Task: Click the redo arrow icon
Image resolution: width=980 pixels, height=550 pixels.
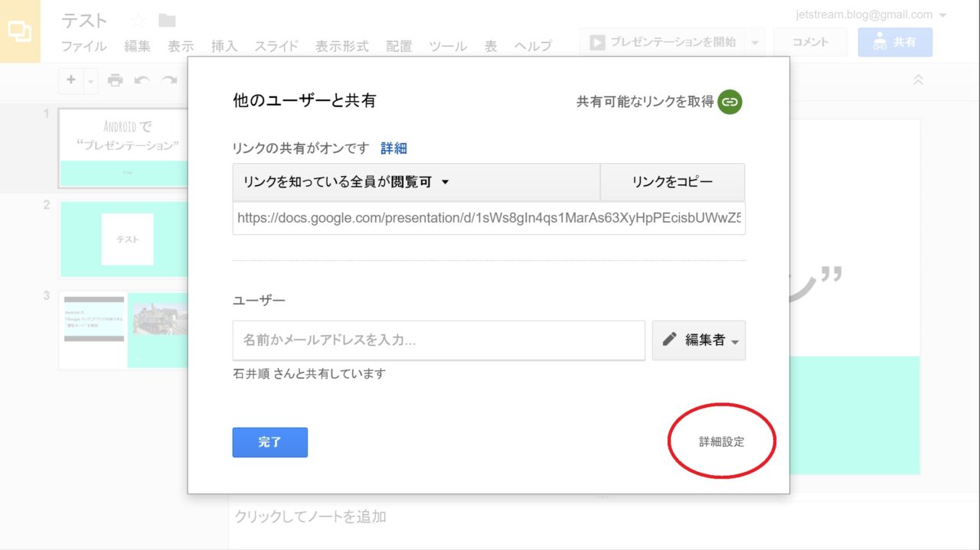Action: [x=168, y=80]
